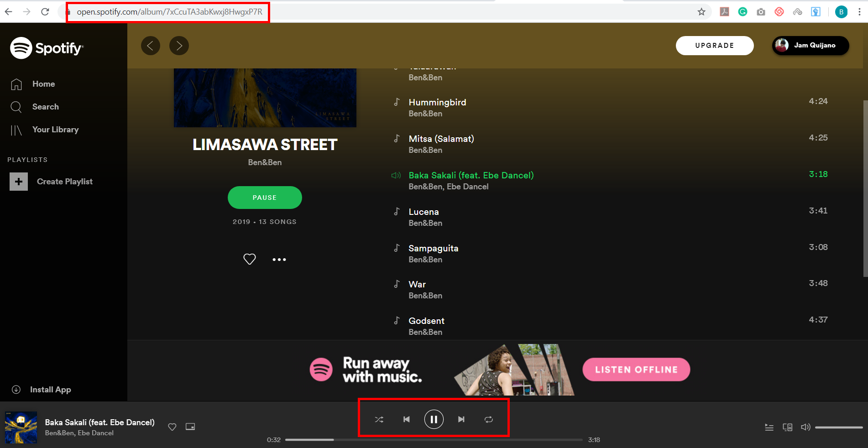Go back using the navigation chevron
Screen dimensions: 868x448
pos(151,46)
